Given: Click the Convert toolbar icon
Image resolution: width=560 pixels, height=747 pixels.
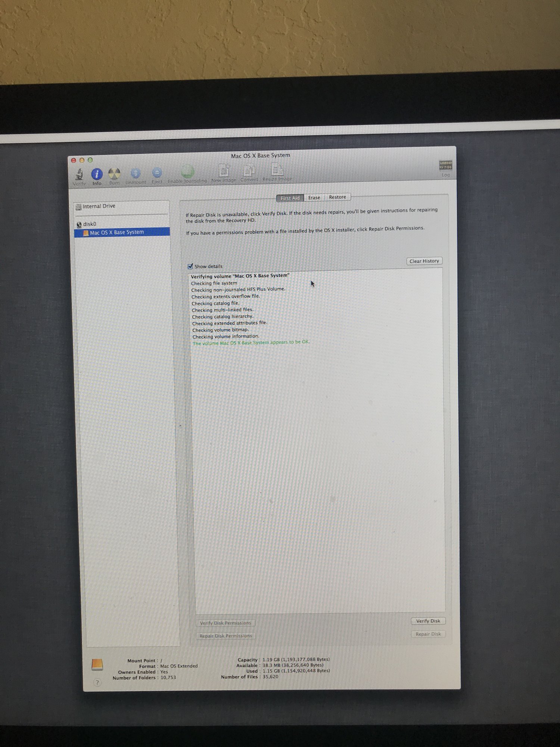Looking at the screenshot, I should (x=249, y=170).
